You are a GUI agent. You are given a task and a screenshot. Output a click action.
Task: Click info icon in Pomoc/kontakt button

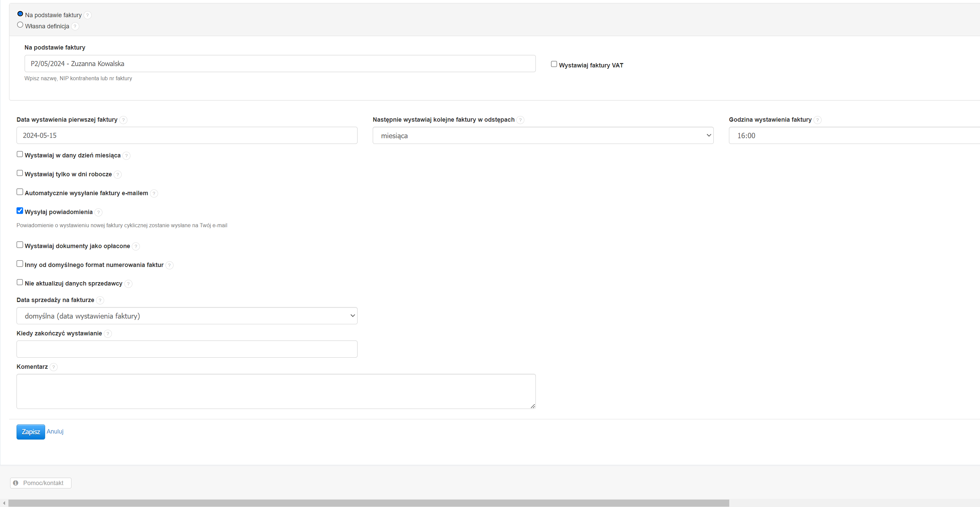click(16, 483)
